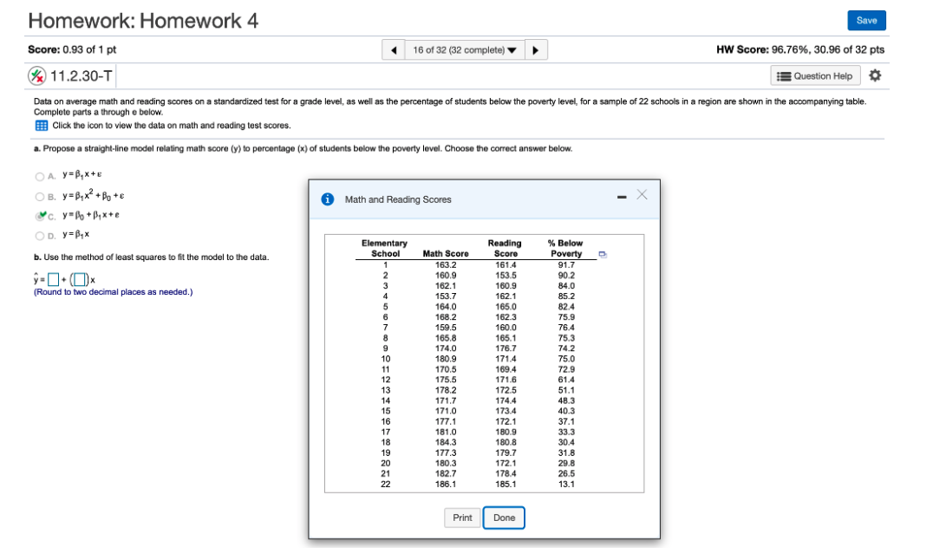This screenshot has width=933, height=560.
Task: Select answer choice B radio button
Action: tap(38, 196)
